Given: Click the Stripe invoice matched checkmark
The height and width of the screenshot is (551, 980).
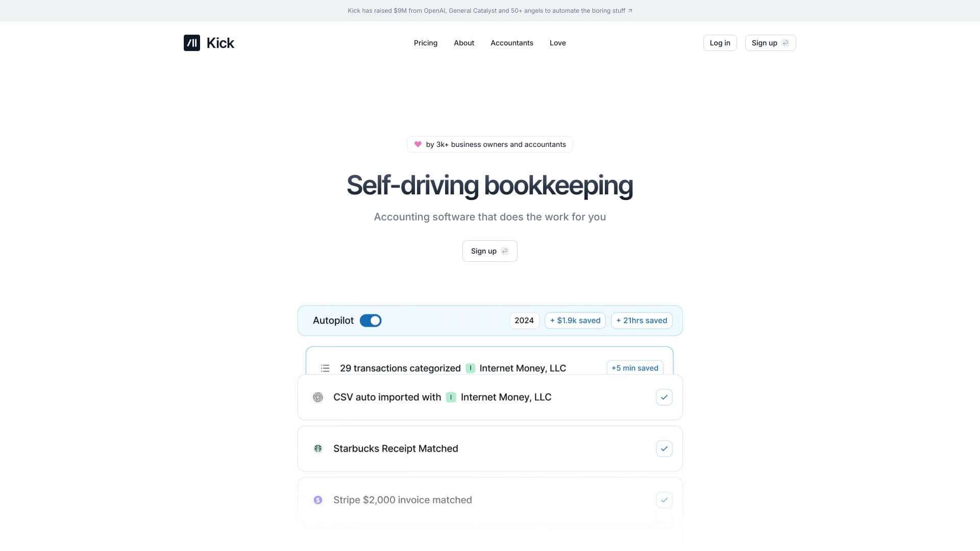Looking at the screenshot, I should point(664,500).
